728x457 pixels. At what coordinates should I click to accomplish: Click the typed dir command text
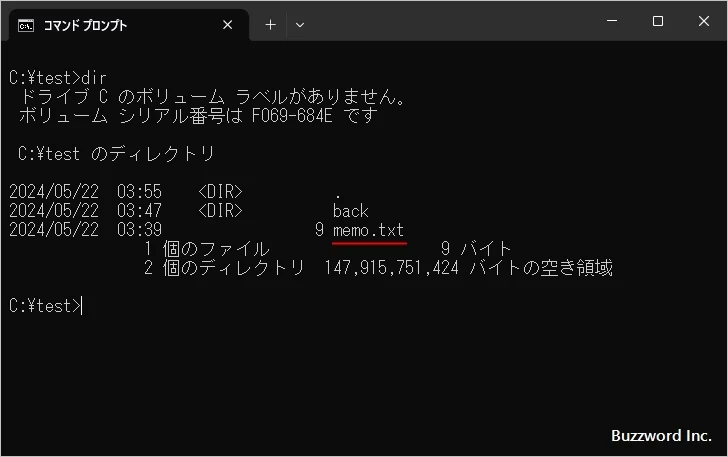coord(94,77)
